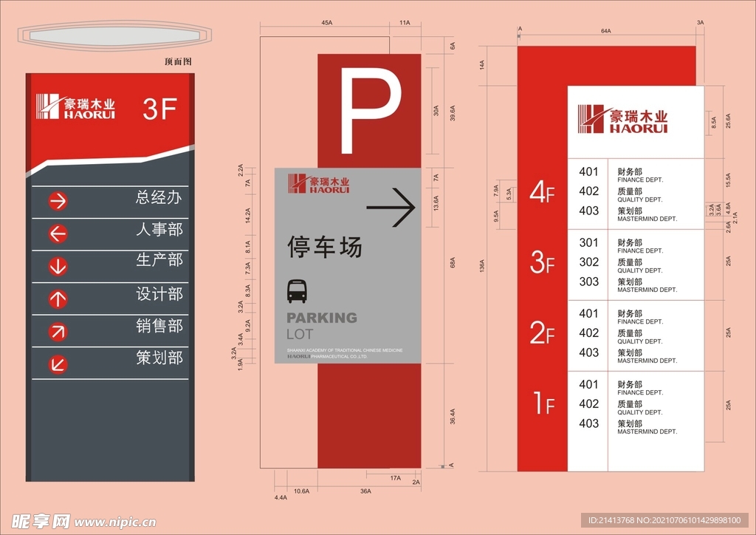
Task: Select the LOT word under PARKING
Action: (300, 334)
